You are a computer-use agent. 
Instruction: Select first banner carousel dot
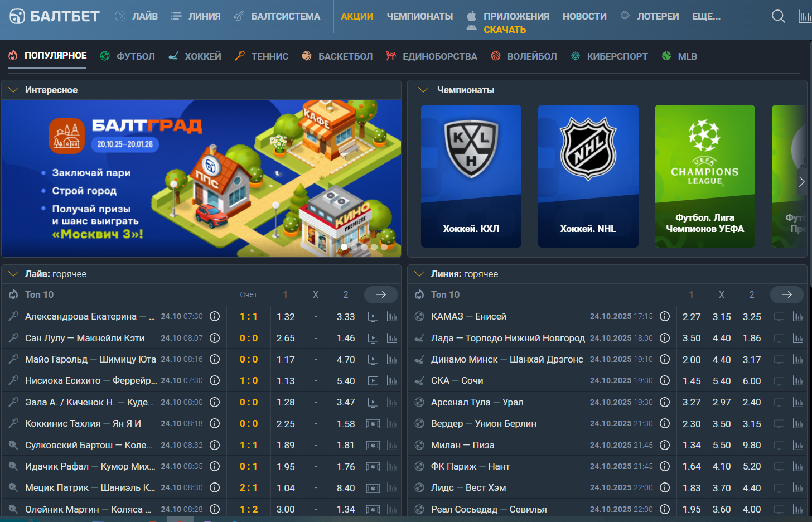pos(344,246)
